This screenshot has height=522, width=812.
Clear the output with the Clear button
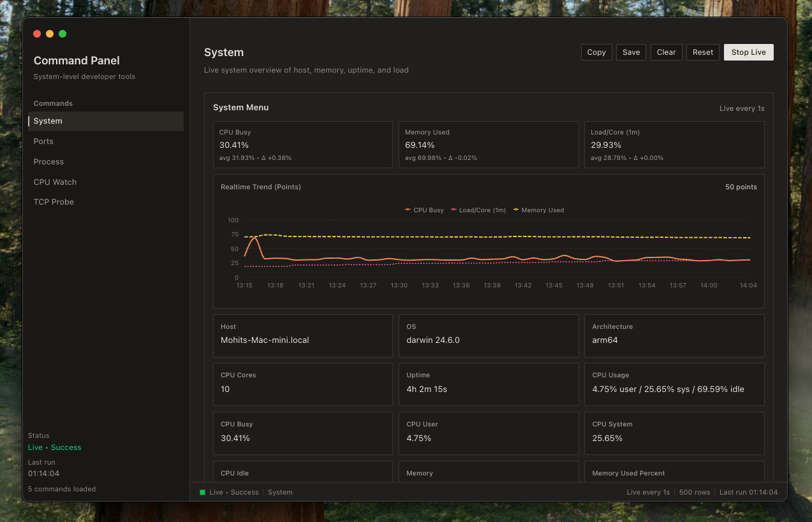coord(666,52)
